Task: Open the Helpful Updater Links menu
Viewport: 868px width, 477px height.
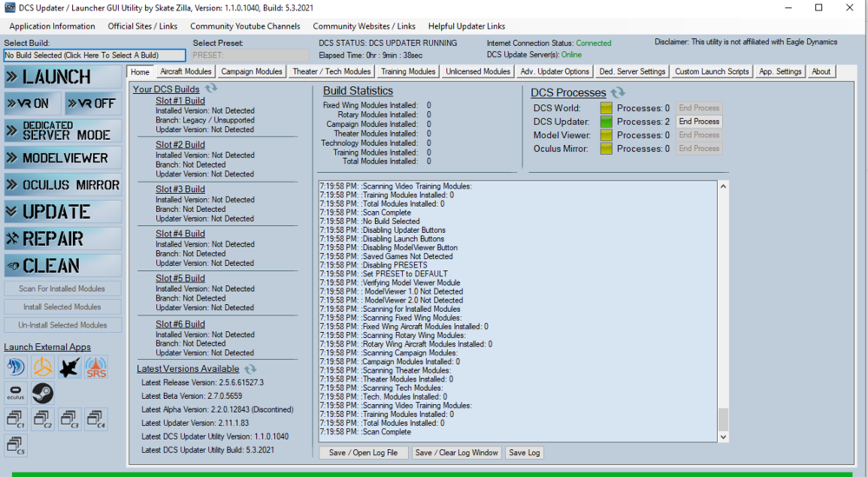Action: click(x=467, y=26)
